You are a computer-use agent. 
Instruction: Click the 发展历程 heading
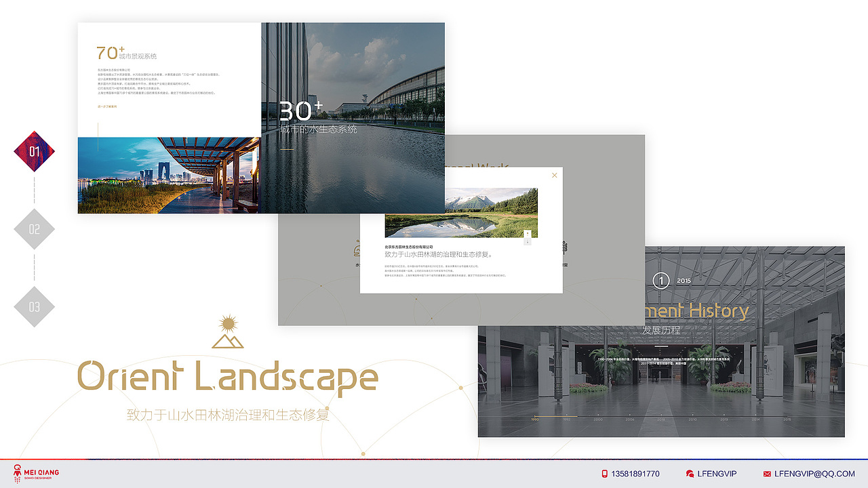[x=661, y=331]
